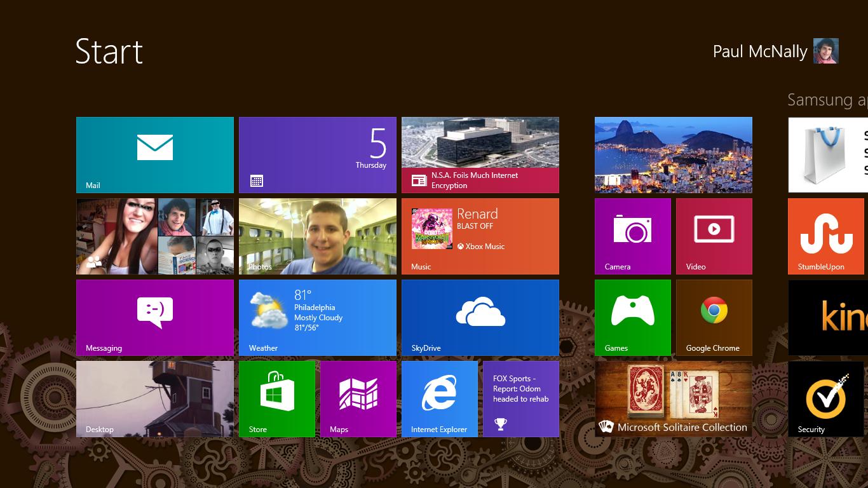Open the Norton Security tile
Screen dimensions: 868x488
[x=826, y=399]
